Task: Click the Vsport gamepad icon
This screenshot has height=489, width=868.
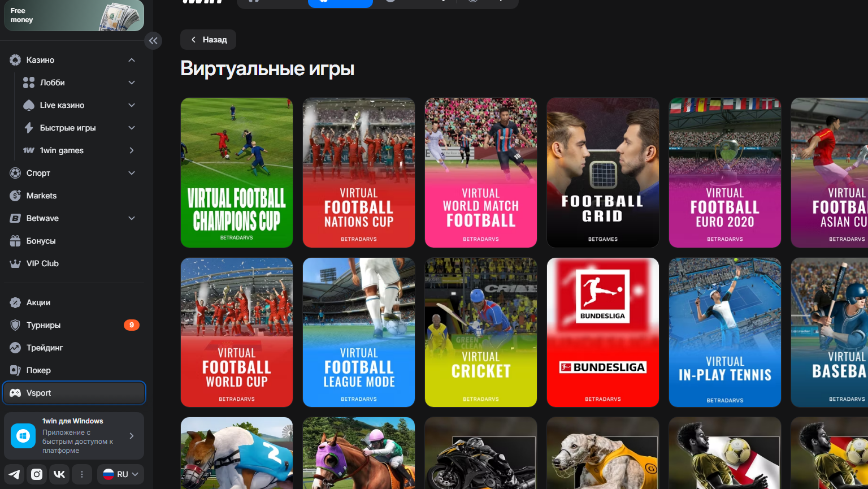Action: point(15,393)
